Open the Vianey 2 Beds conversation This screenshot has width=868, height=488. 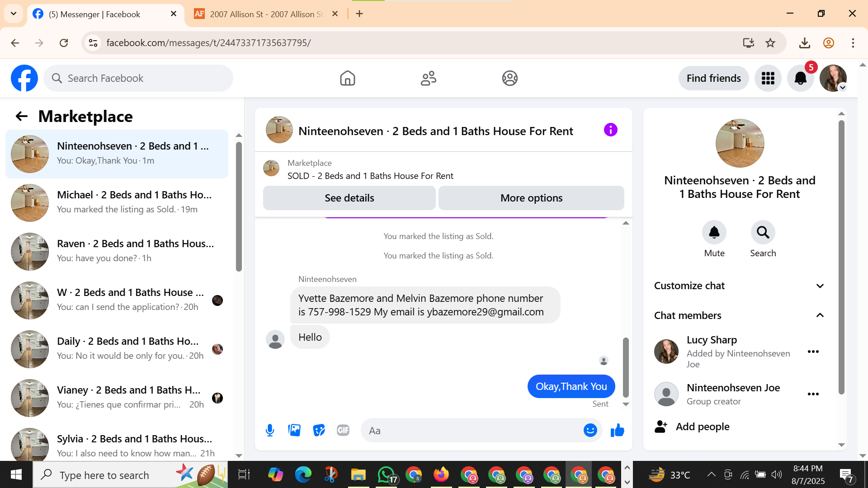pos(117,398)
